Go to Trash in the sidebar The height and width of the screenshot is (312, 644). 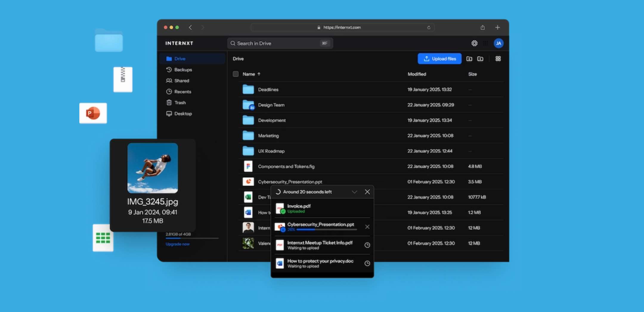[x=180, y=103]
